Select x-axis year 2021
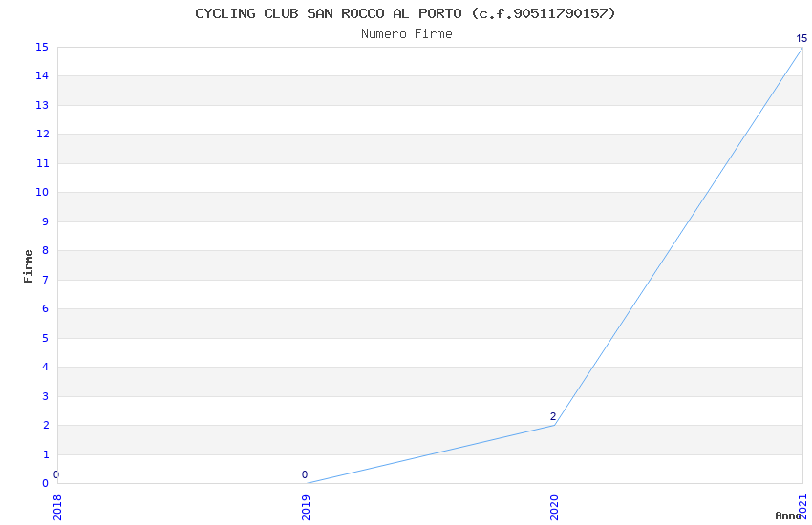 (802, 506)
